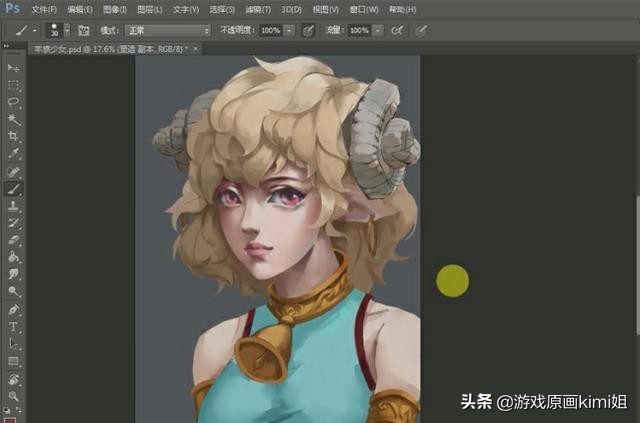
Task: Select the Path Selection tool
Action: (x=13, y=344)
